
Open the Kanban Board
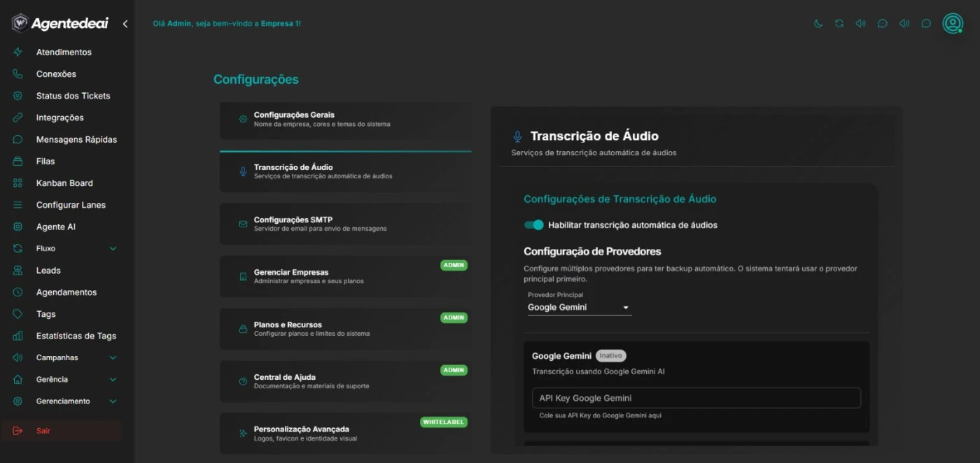[x=65, y=183]
